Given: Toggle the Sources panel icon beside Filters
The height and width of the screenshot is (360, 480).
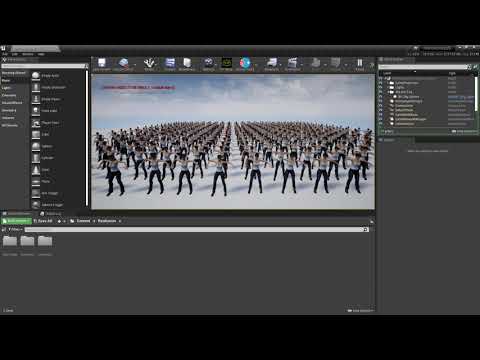Looking at the screenshot, I should point(4,229).
